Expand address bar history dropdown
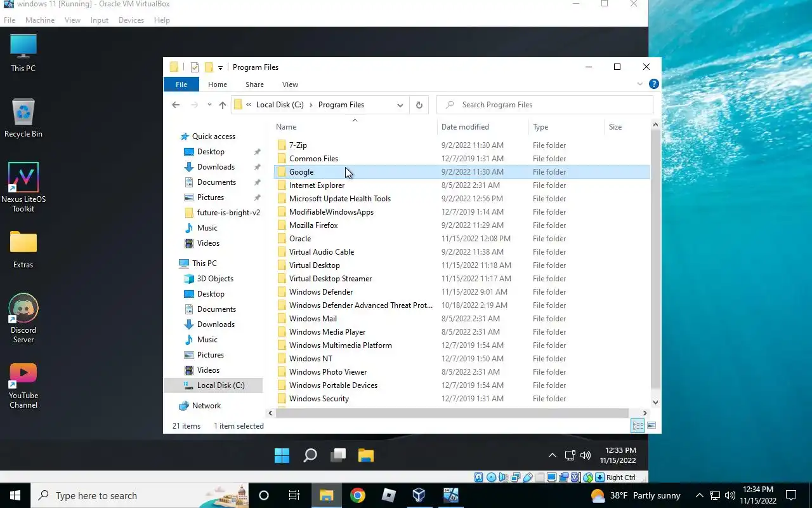Viewport: 812px width, 508px height. point(400,105)
